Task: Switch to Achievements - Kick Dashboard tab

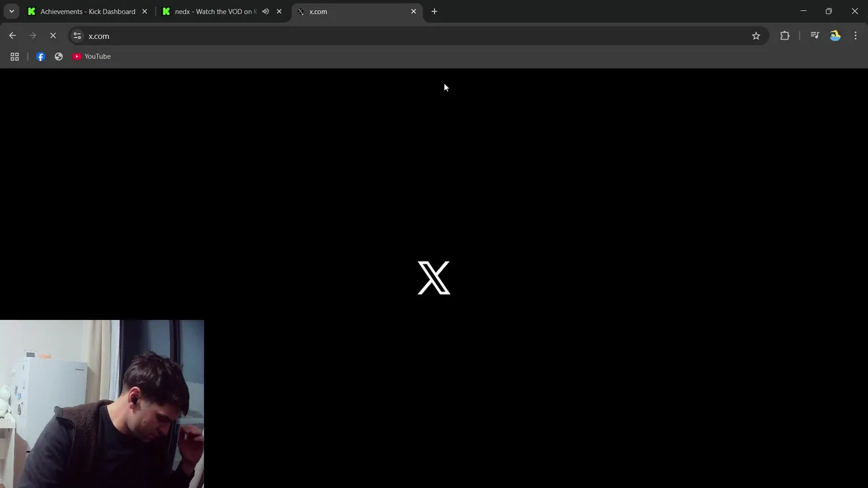Action: [x=87, y=12]
